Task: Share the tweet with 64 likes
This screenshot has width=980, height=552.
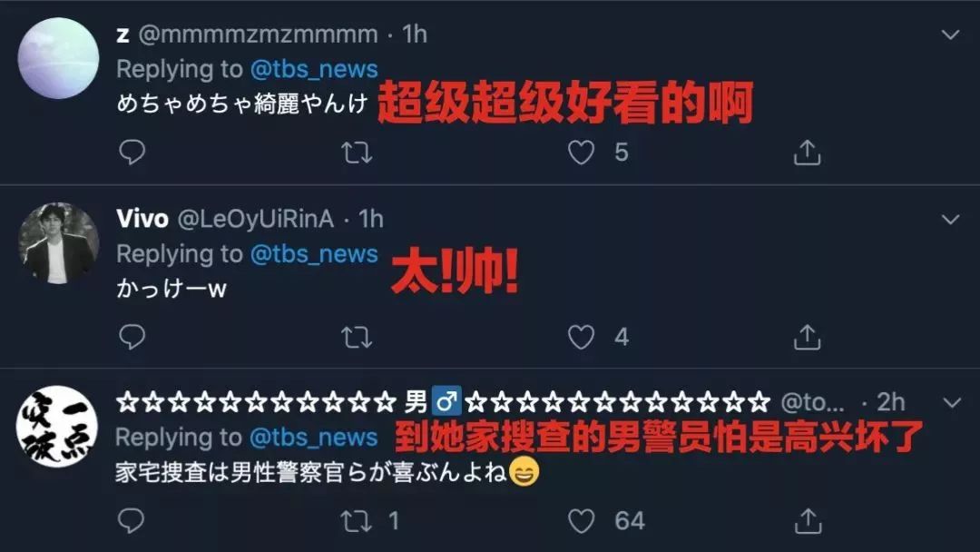Action: coord(807,521)
